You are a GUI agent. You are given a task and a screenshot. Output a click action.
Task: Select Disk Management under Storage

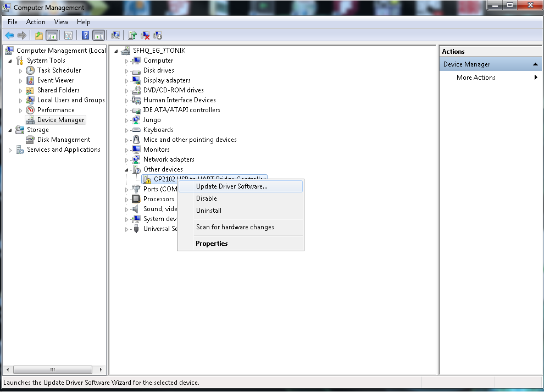(64, 140)
